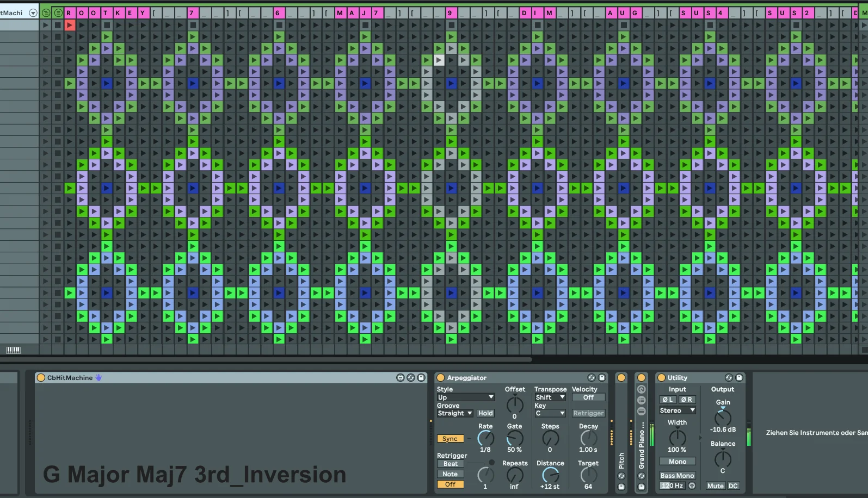Click the Mute button in Utility
This screenshot has width=868, height=498.
coord(716,486)
